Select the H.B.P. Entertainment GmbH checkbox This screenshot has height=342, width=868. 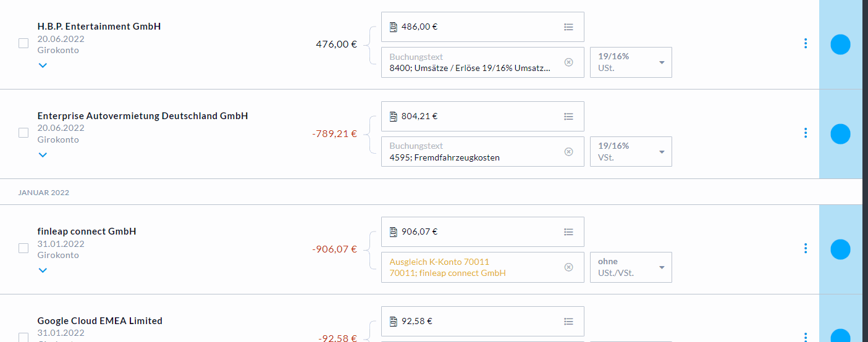point(23,44)
